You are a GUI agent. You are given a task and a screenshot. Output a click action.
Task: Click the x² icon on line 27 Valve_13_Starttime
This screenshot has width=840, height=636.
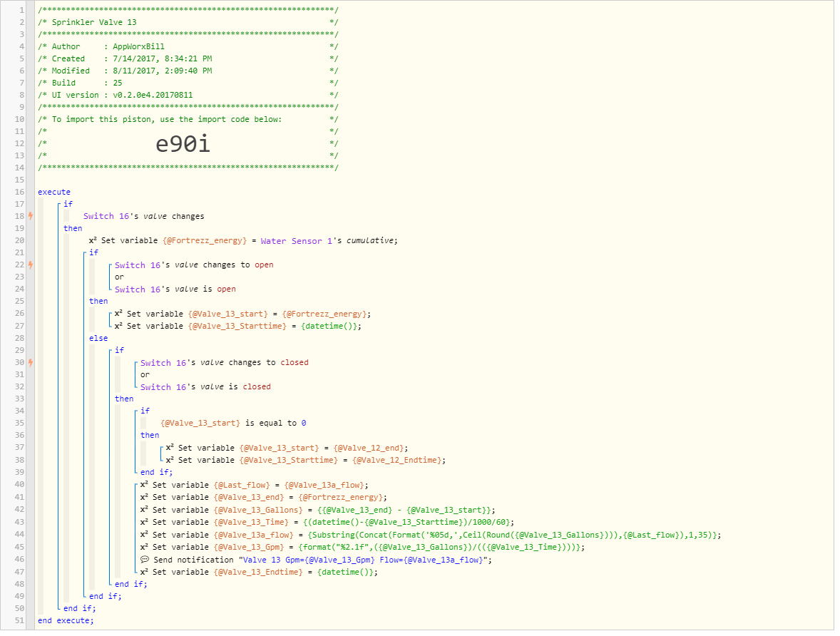(x=118, y=326)
